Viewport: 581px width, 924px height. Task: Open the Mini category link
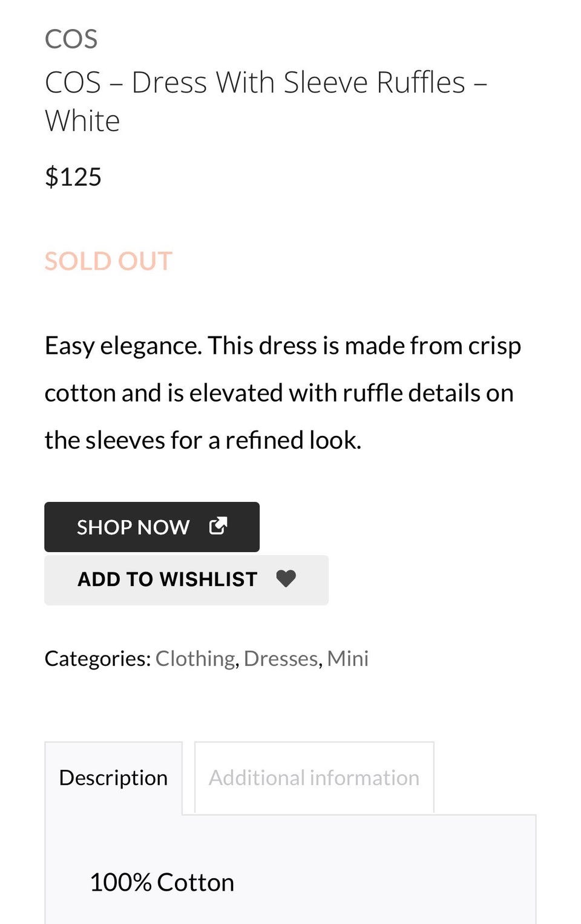347,659
